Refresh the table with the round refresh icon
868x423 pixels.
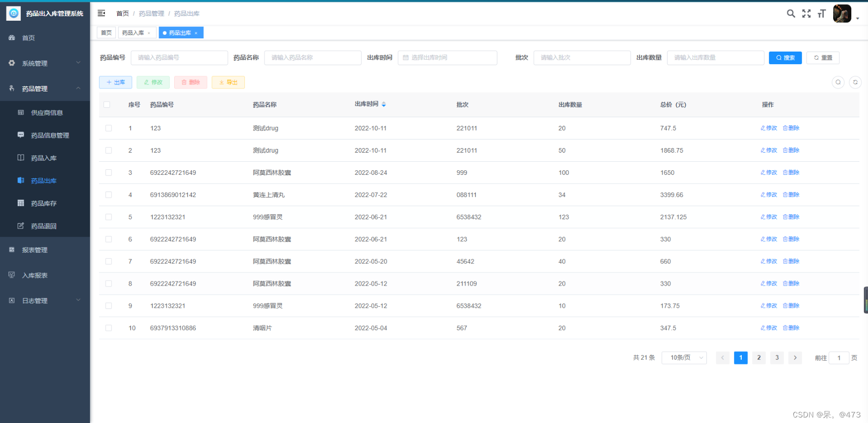point(855,82)
